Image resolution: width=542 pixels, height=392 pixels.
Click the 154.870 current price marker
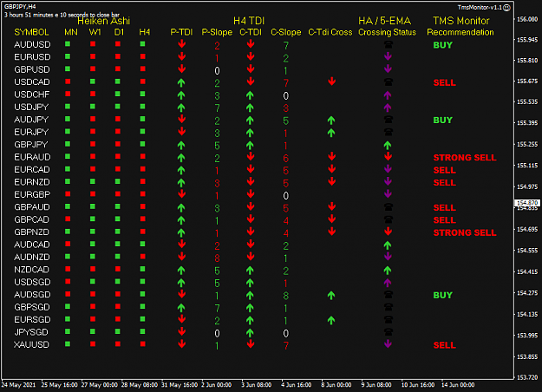(x=527, y=203)
